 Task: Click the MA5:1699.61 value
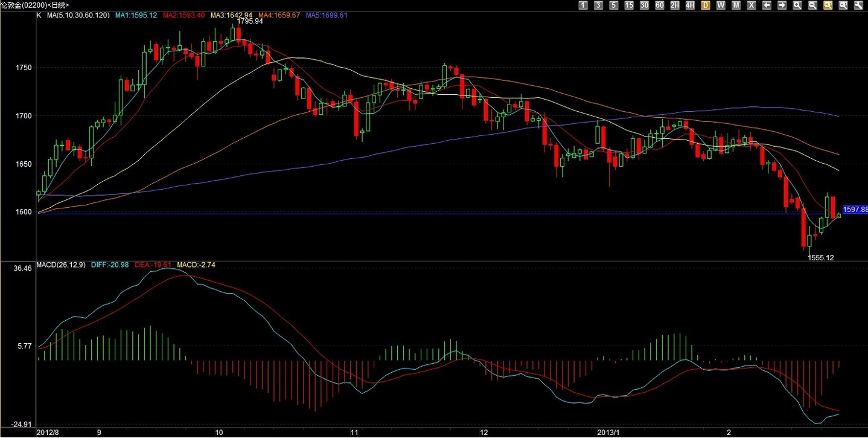coord(327,14)
